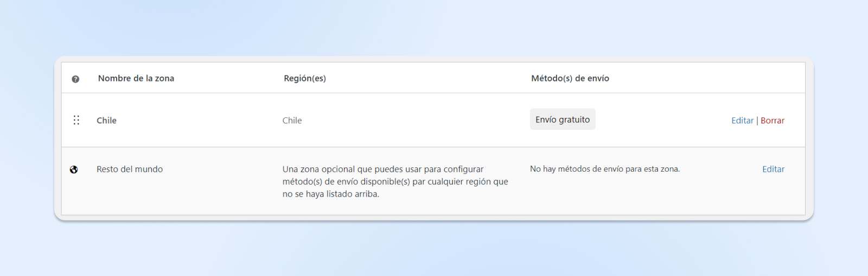
Task: Grab the drag handle for Chile zone
Action: (76, 120)
